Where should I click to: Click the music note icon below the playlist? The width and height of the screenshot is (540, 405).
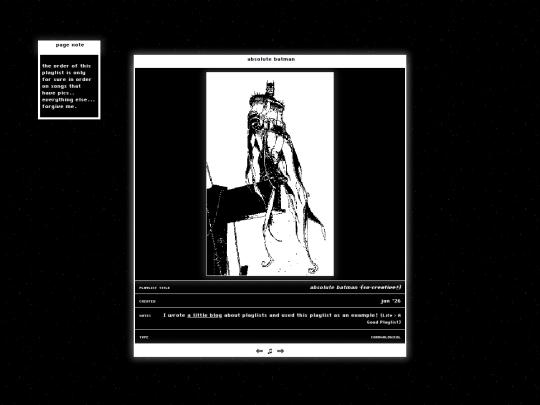point(270,351)
